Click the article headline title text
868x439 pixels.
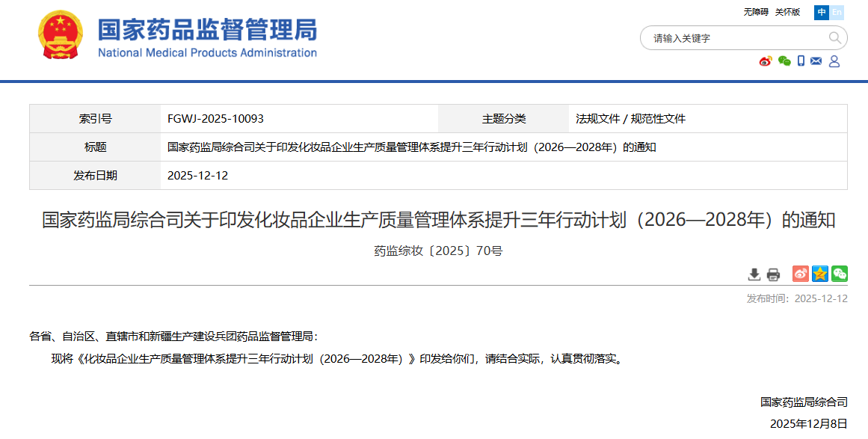coord(438,220)
